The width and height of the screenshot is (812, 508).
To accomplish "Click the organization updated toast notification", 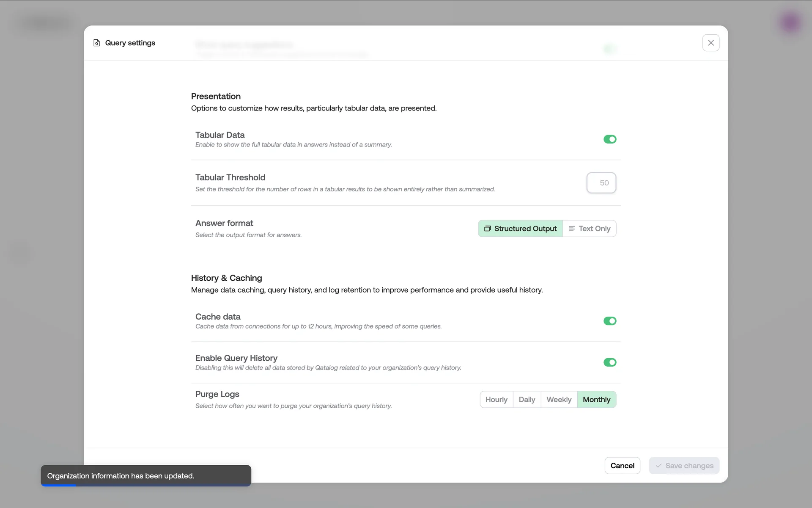I will tap(146, 476).
